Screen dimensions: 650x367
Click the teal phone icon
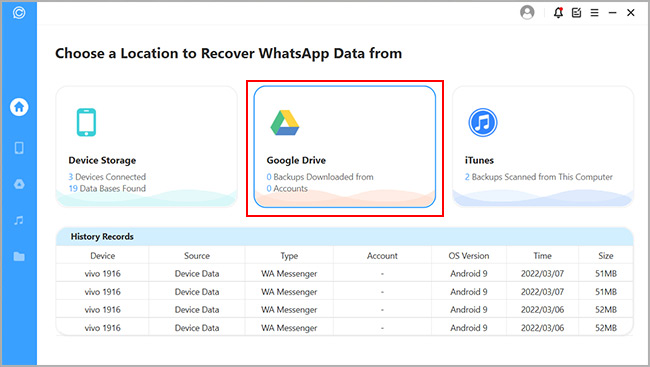86,122
